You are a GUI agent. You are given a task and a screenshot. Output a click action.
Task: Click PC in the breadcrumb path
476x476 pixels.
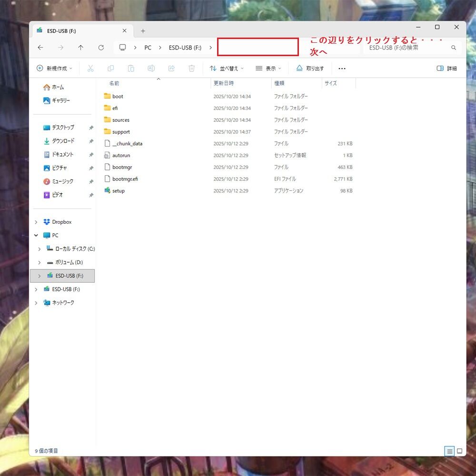(148, 48)
